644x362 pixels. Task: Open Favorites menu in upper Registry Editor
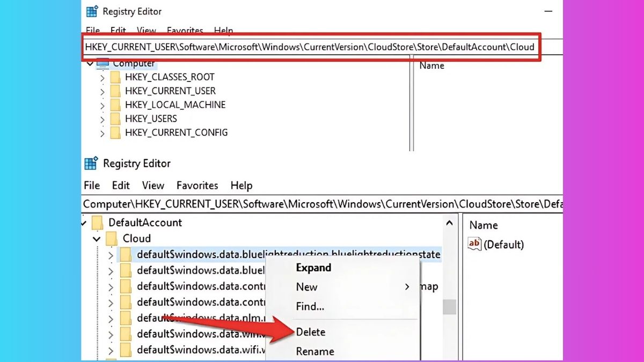click(185, 31)
